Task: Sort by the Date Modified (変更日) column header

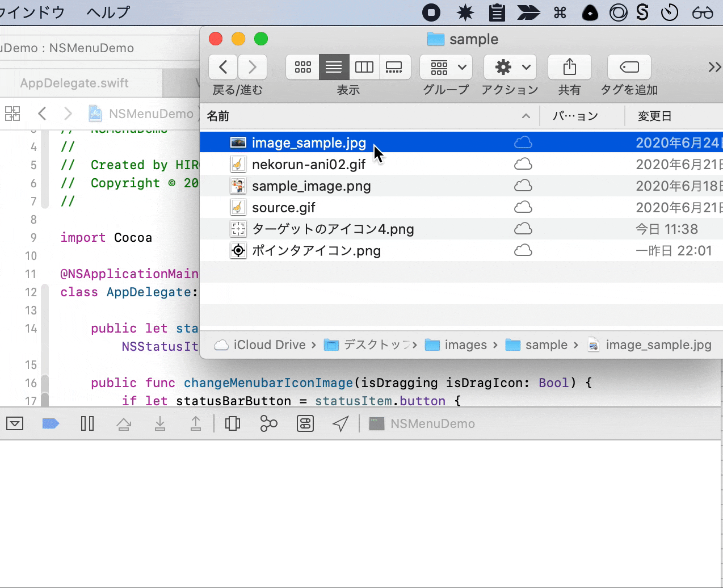Action: [x=674, y=116]
